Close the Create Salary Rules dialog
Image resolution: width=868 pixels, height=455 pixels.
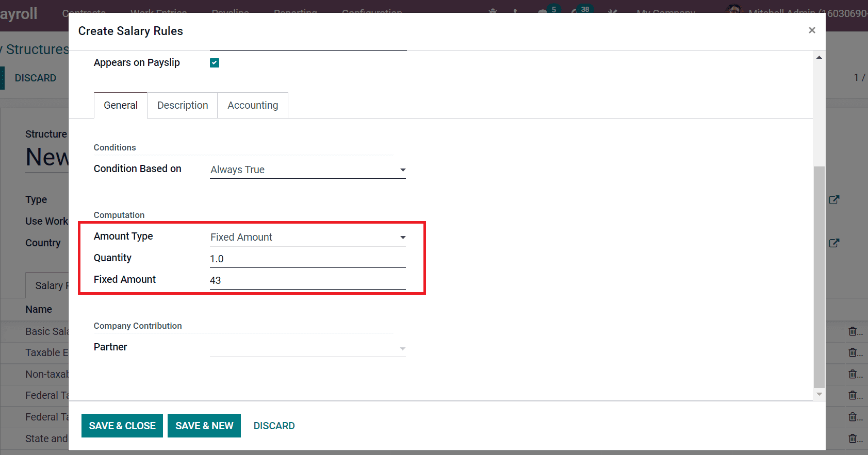point(812,30)
